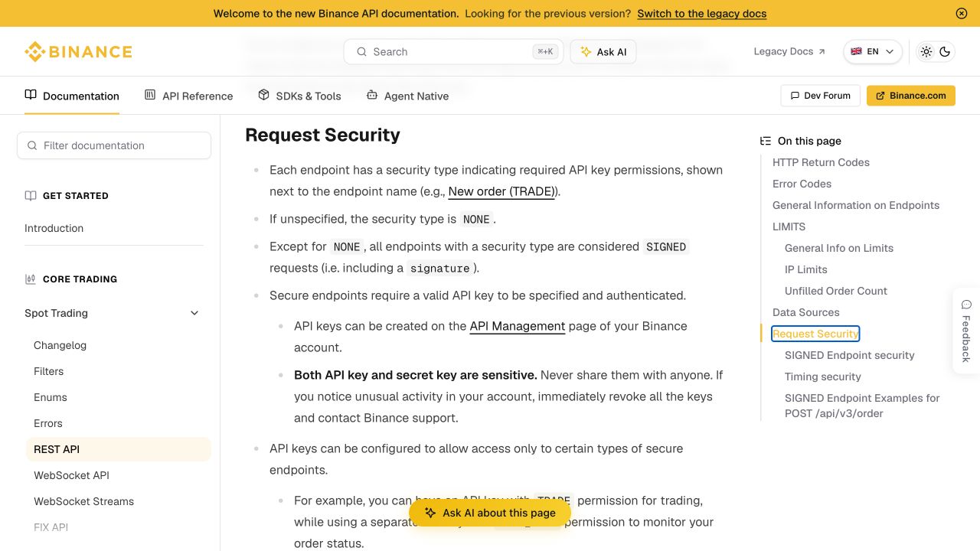
Task: Jump to SIGNED Endpoint security section
Action: point(850,355)
